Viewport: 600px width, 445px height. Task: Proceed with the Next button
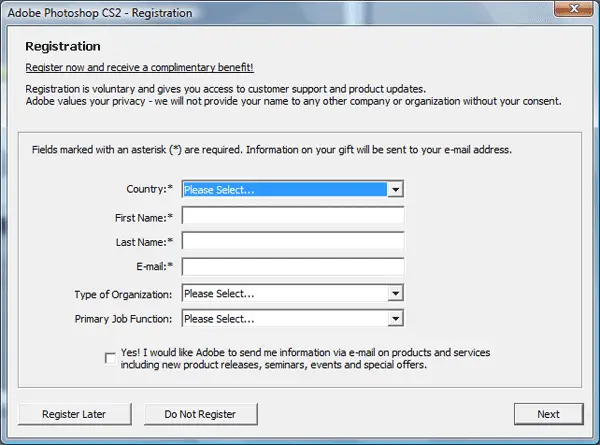point(548,414)
